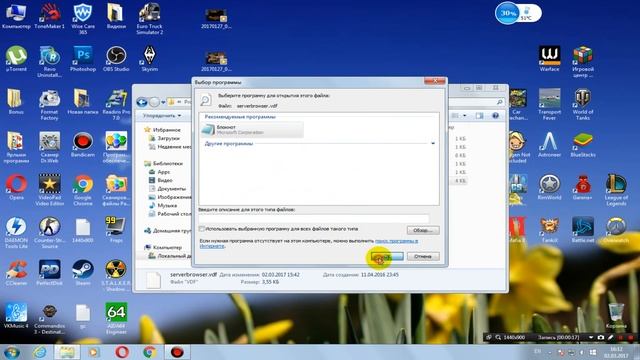The height and width of the screenshot is (360, 640).
Task: Check use selected program for all files
Action: pyautogui.click(x=202, y=229)
